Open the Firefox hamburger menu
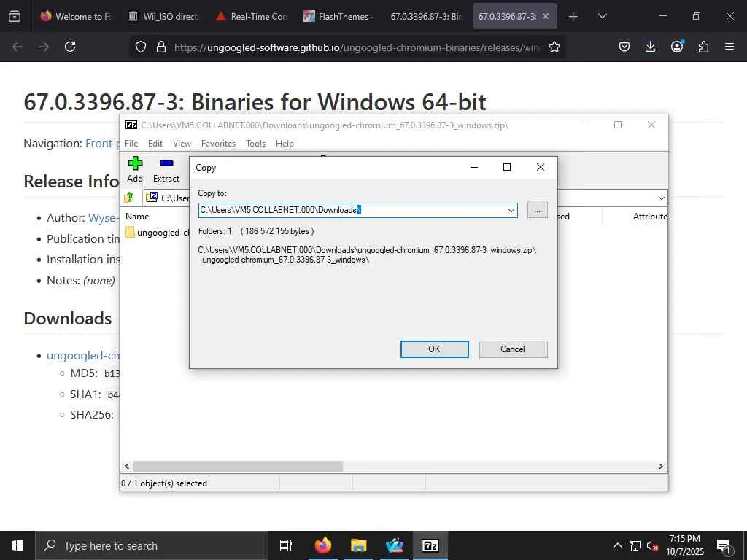Image resolution: width=747 pixels, height=560 pixels. click(729, 47)
